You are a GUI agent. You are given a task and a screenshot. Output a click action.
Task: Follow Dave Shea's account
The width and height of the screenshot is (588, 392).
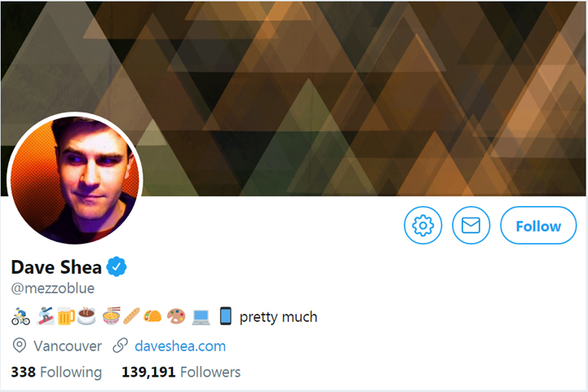[x=538, y=225]
